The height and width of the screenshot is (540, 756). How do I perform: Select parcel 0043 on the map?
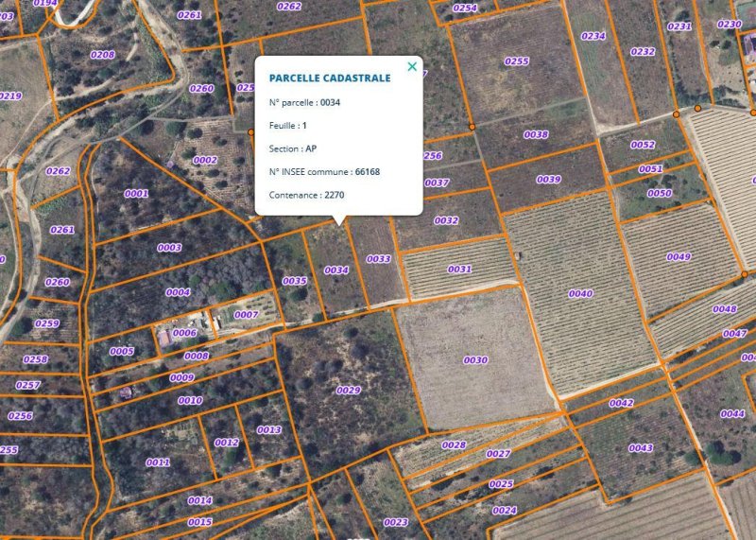click(x=641, y=448)
